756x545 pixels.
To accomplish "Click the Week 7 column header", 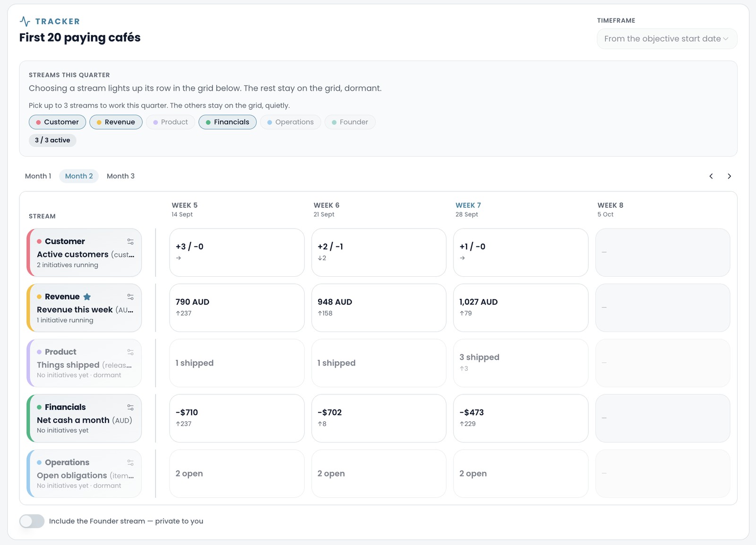I will 468,209.
